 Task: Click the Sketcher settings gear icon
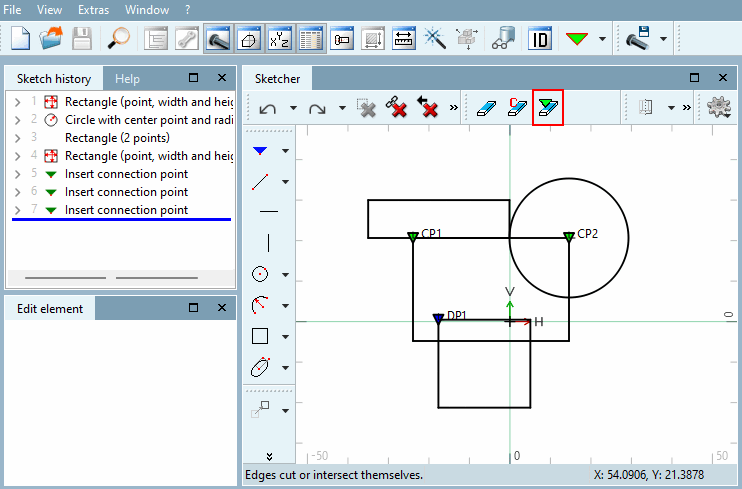[718, 108]
